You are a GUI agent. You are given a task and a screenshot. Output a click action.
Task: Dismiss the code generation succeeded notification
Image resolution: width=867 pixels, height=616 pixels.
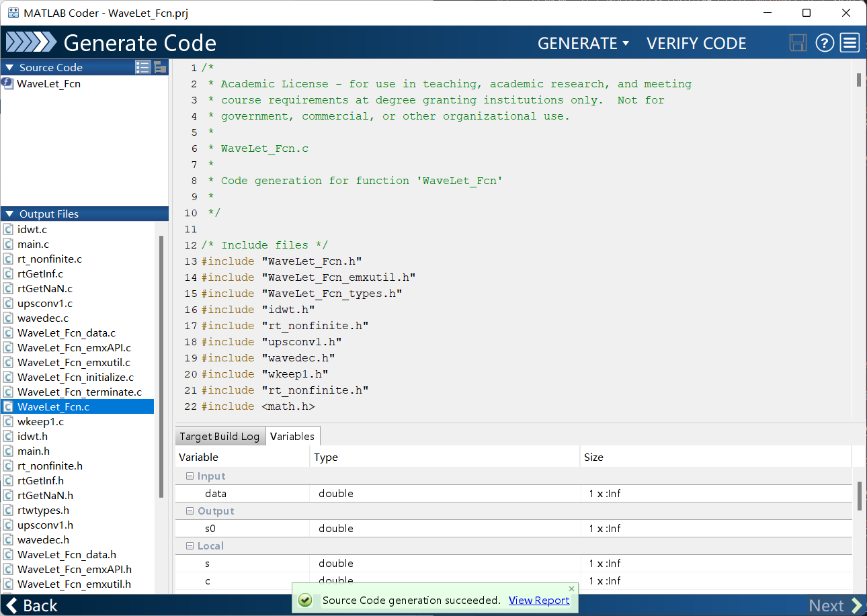[x=572, y=588]
